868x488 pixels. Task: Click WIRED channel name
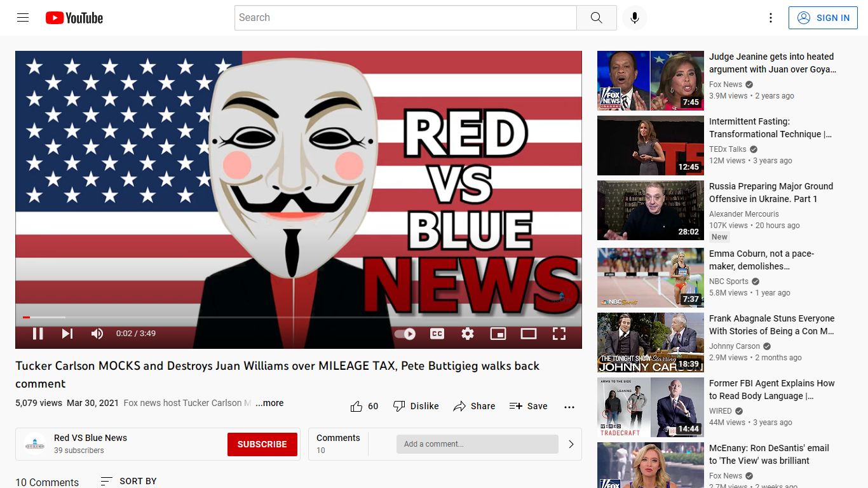[721, 411]
